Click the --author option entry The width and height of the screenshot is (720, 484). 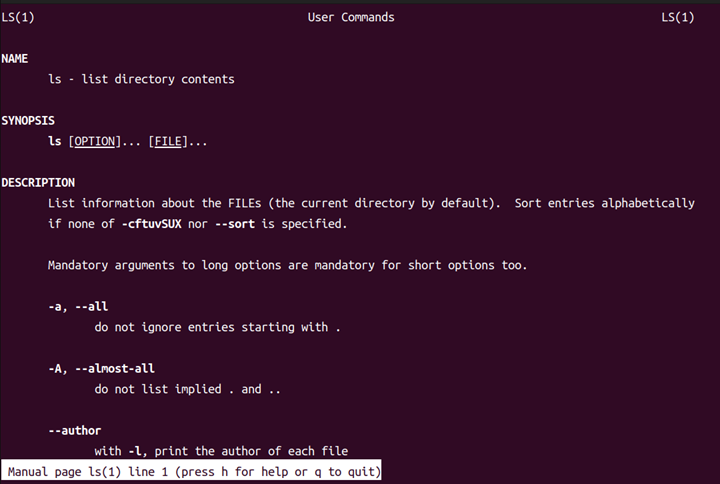click(x=75, y=431)
